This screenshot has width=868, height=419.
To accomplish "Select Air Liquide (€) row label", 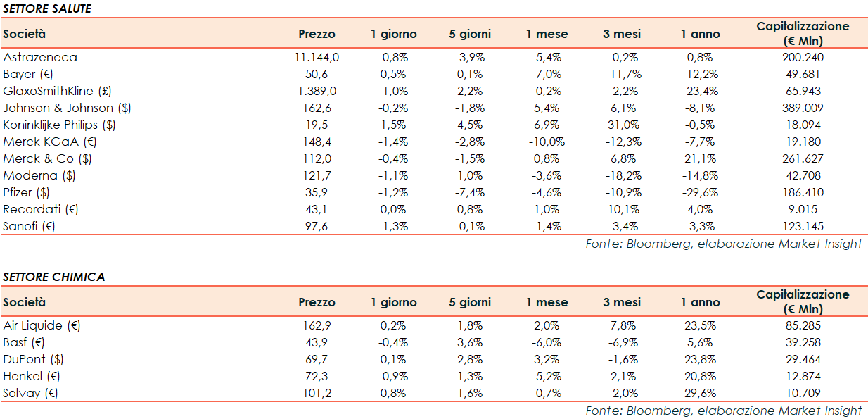I will (x=42, y=326).
